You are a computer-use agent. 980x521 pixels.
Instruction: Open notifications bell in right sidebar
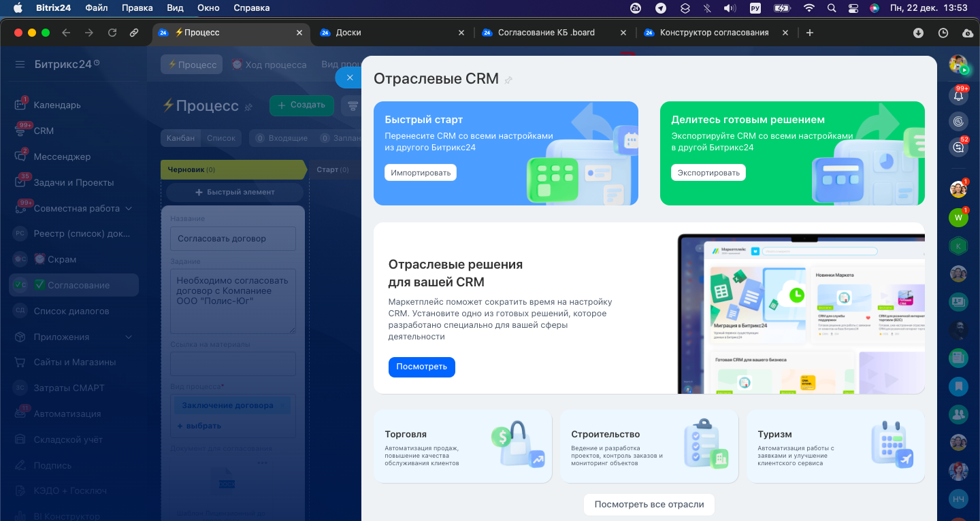(958, 95)
